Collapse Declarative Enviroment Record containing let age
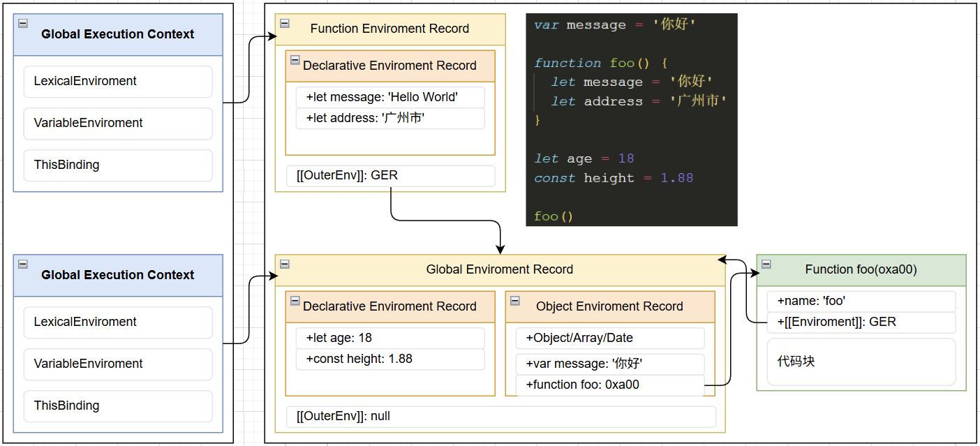This screenshot has width=980, height=446. [x=295, y=301]
